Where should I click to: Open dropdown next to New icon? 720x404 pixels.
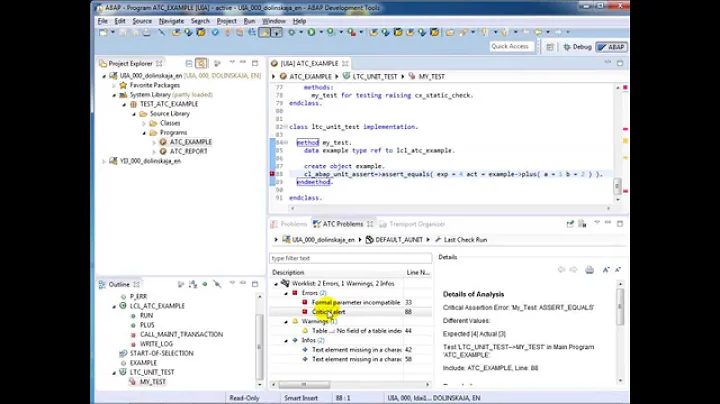click(x=113, y=33)
